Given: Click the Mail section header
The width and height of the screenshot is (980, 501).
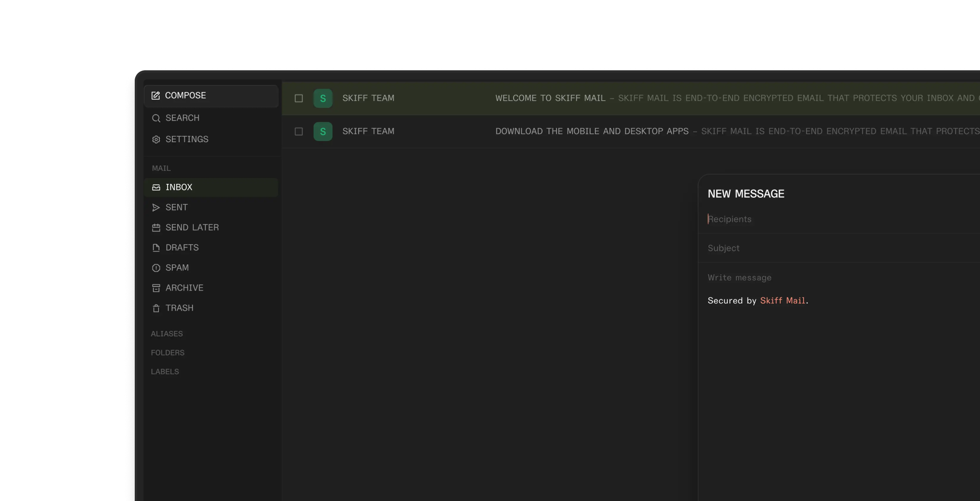Looking at the screenshot, I should [x=161, y=168].
